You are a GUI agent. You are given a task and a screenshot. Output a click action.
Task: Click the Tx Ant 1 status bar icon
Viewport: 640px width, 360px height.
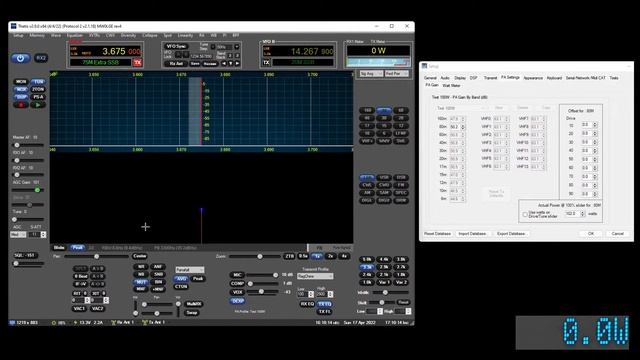153,322
